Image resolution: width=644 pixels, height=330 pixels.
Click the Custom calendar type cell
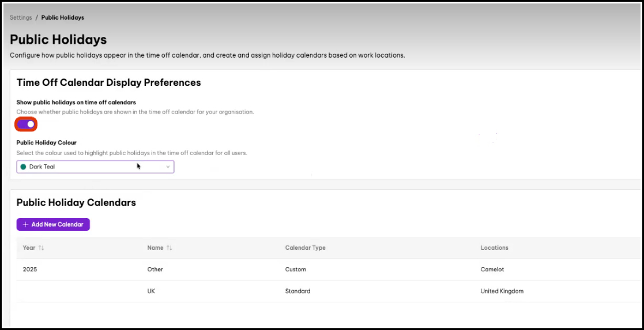coord(295,269)
